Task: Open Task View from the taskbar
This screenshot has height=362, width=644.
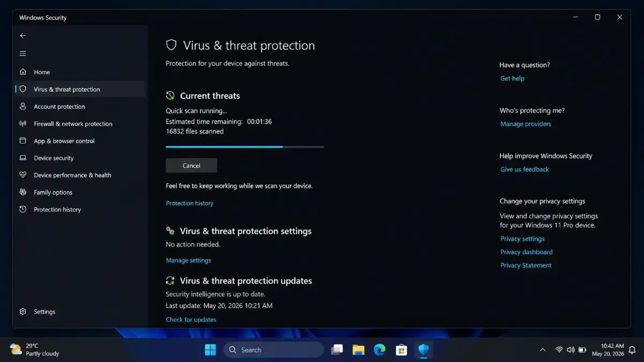Action: click(x=337, y=350)
